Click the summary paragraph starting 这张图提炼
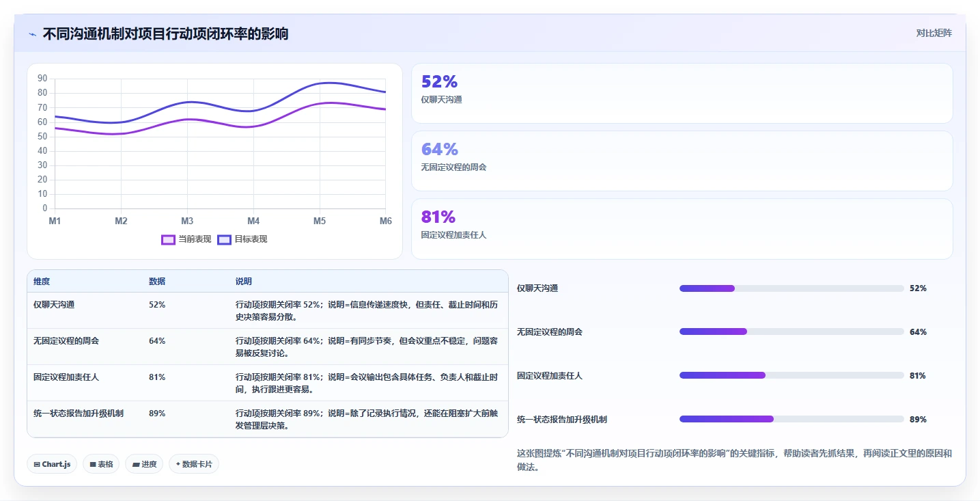This screenshot has width=980, height=501. 735,460
